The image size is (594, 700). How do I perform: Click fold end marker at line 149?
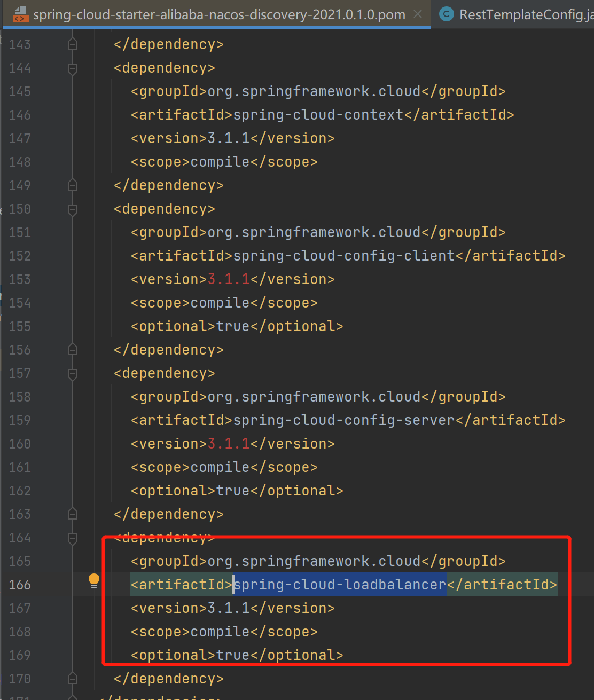[73, 185]
